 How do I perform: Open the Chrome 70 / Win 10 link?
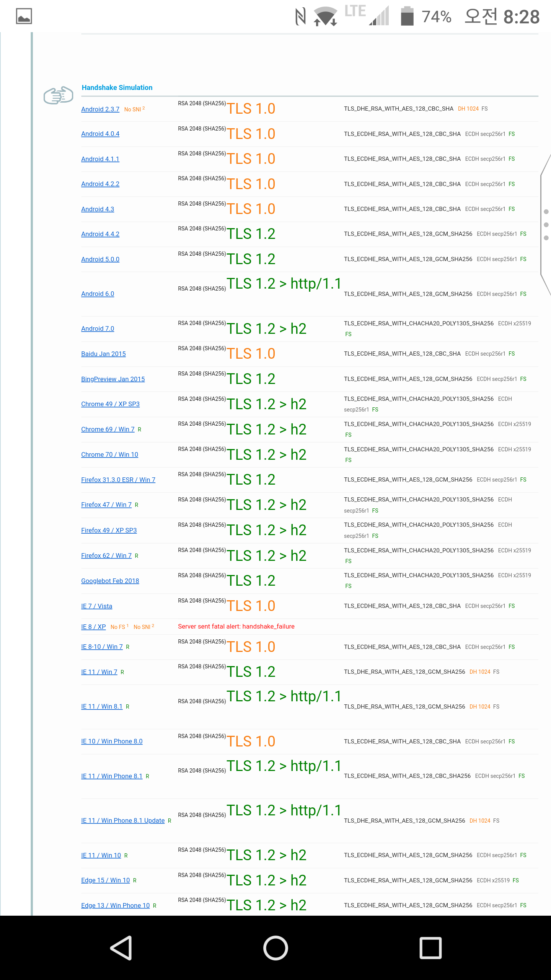point(109,454)
